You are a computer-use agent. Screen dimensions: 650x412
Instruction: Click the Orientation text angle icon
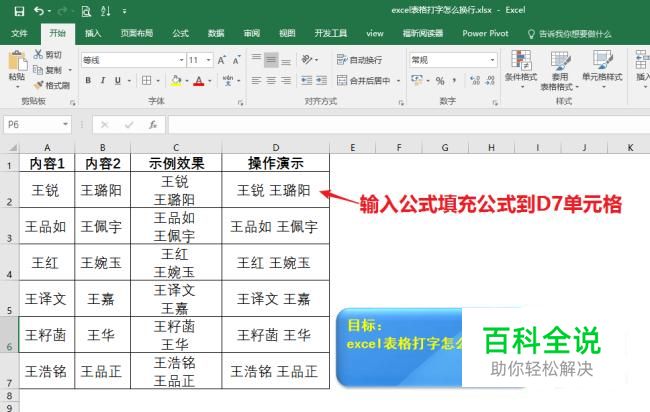click(x=307, y=60)
